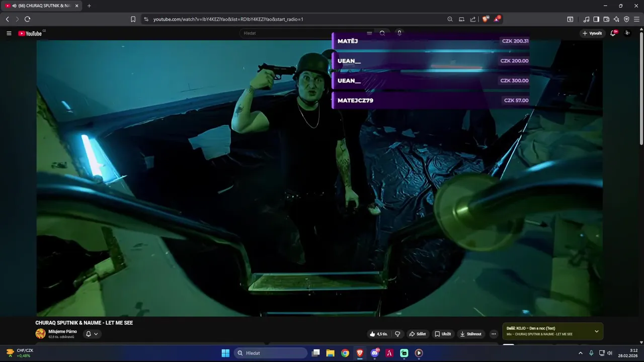Open the Windows Start menu
This screenshot has width=644, height=362.
click(225, 353)
